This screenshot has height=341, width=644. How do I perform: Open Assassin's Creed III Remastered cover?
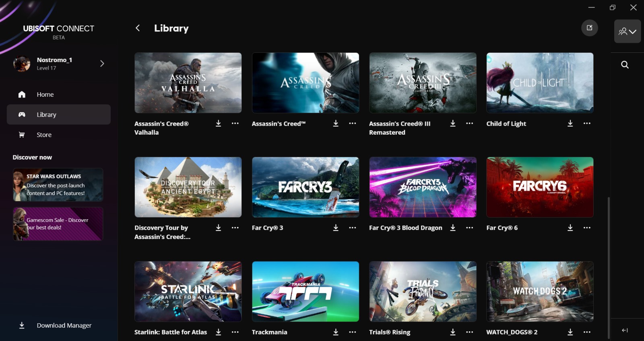pos(423,83)
